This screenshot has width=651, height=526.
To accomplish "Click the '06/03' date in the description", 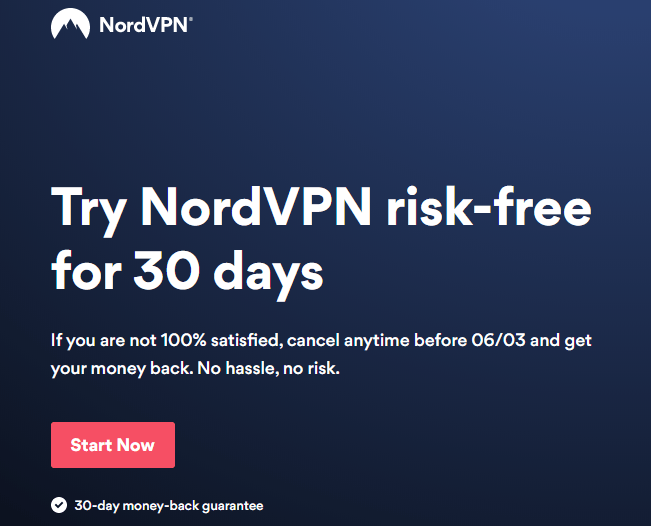I will point(498,340).
